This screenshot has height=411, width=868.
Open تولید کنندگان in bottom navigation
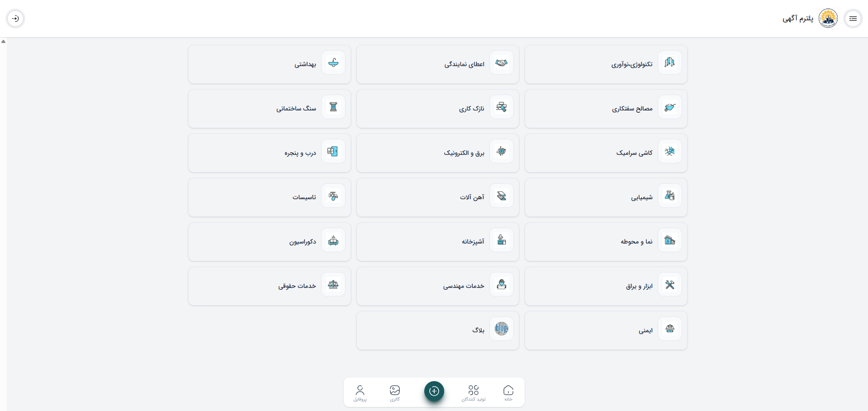(474, 393)
